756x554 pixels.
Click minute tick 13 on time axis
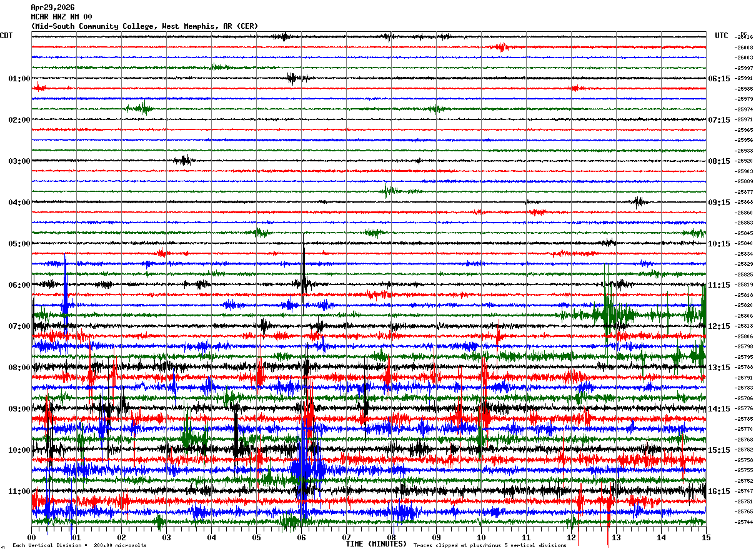click(617, 537)
